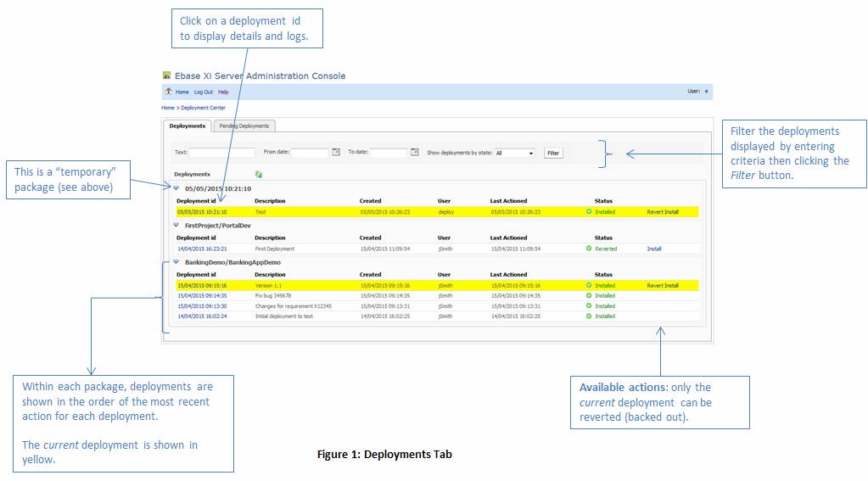Click the green status icon for Reverted deployment
Image resolution: width=868 pixels, height=481 pixels.
click(589, 249)
